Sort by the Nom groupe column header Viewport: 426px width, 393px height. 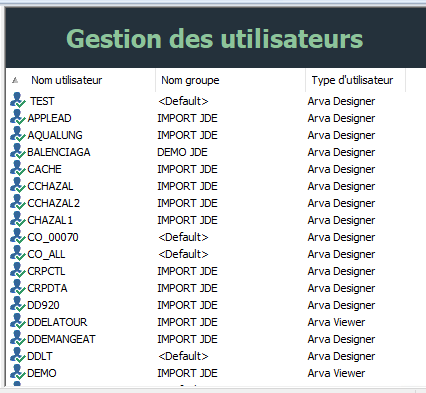(190, 80)
